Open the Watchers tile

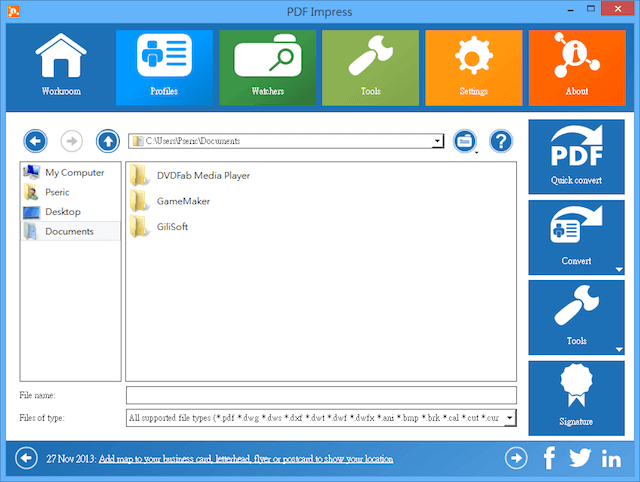pos(267,68)
